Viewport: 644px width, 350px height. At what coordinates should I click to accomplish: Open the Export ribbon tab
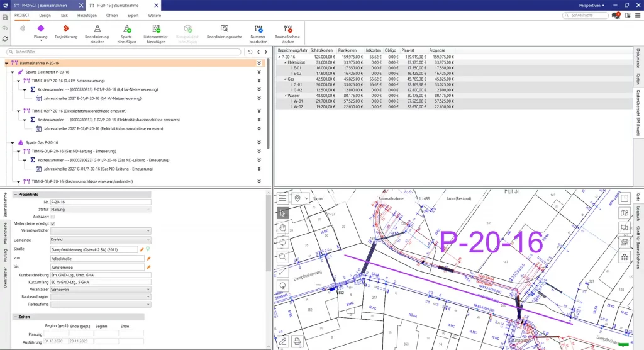[133, 14]
